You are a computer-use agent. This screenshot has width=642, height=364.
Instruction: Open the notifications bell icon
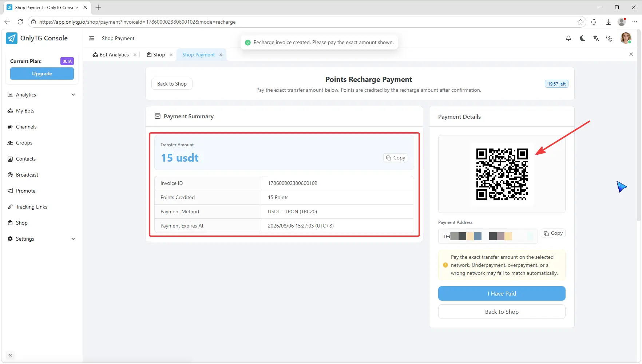pos(568,38)
